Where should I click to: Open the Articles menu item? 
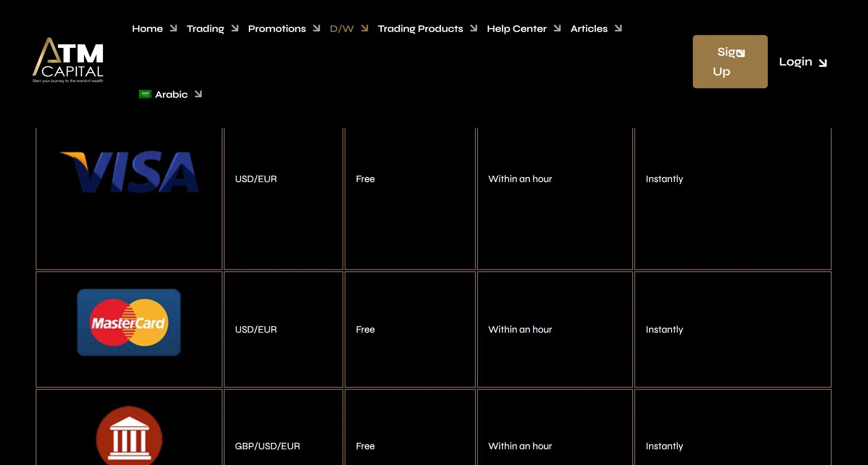tap(589, 28)
